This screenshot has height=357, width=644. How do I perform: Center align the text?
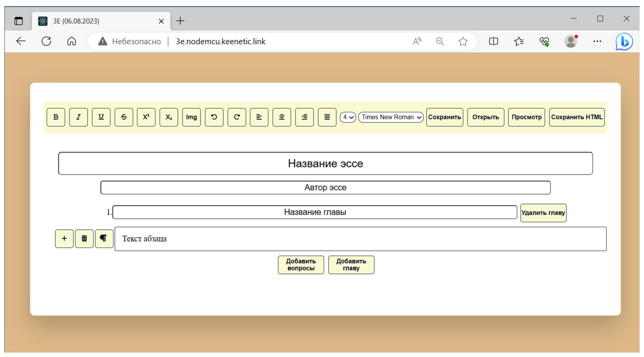282,117
